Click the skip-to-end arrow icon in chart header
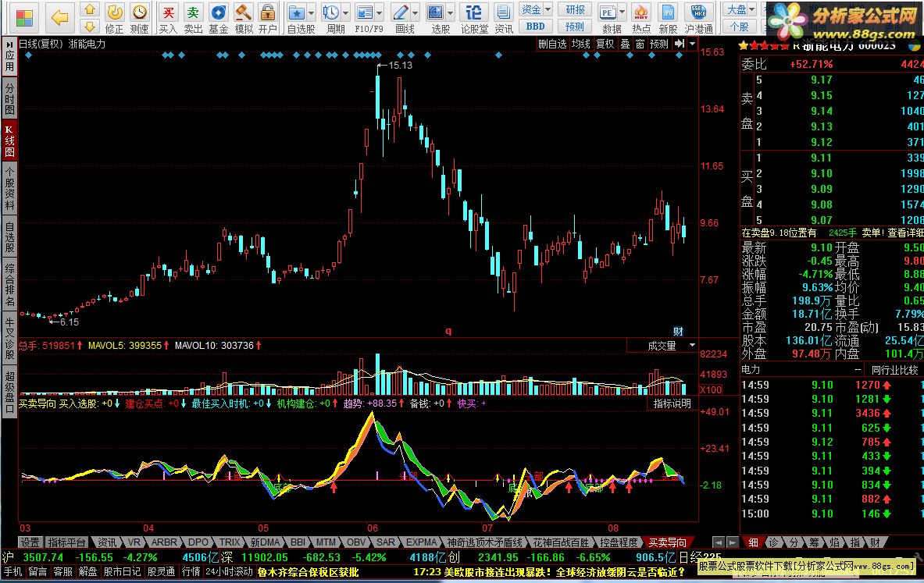 [x=680, y=44]
